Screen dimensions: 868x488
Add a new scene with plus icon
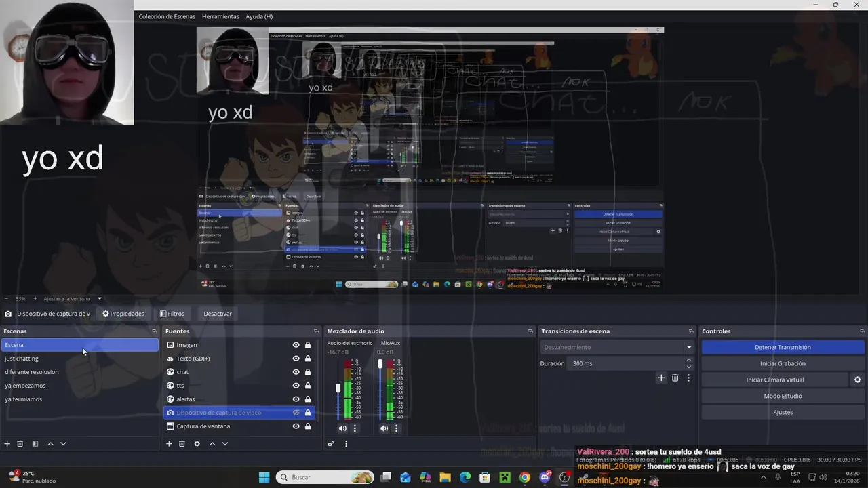point(7,444)
